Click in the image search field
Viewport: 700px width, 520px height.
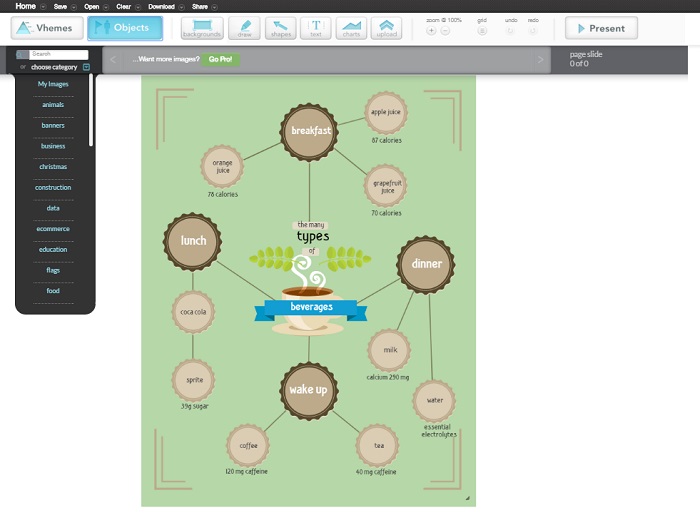[58, 54]
